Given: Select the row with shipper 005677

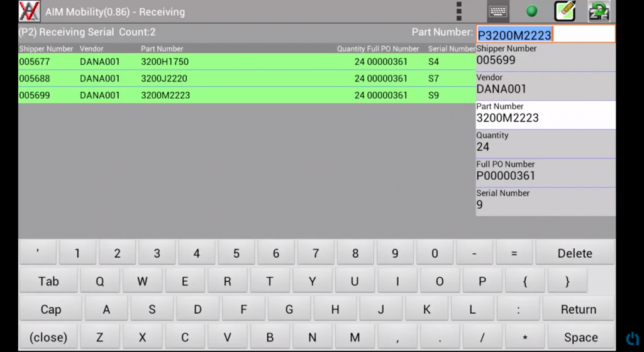Looking at the screenshot, I should (x=247, y=62).
